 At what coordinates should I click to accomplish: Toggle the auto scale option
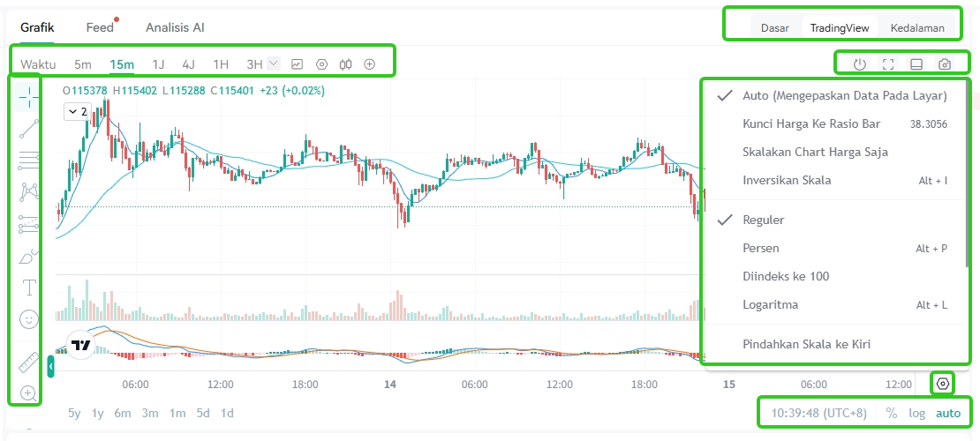click(x=947, y=413)
